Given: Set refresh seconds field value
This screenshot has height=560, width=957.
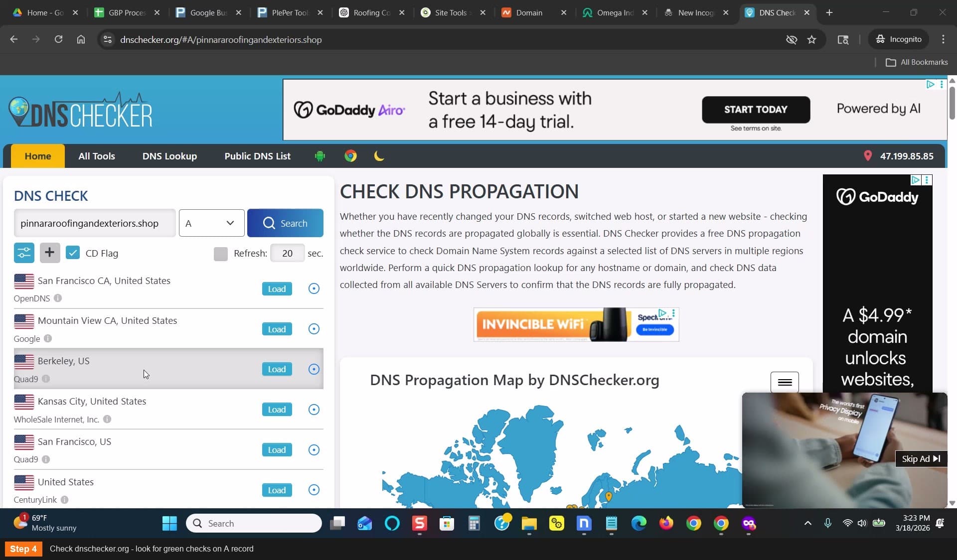Looking at the screenshot, I should [287, 253].
